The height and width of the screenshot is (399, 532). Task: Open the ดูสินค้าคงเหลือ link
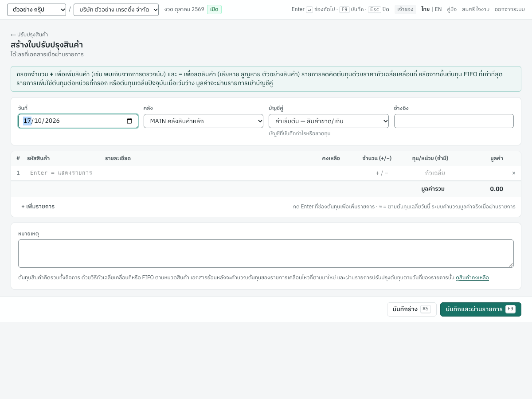[472, 278]
